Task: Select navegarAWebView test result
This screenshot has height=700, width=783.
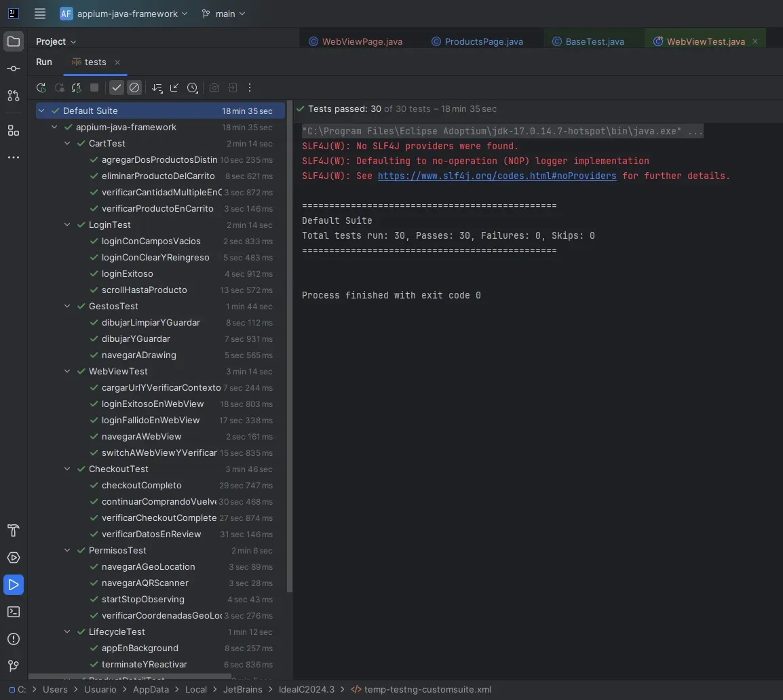Action: tap(160, 436)
